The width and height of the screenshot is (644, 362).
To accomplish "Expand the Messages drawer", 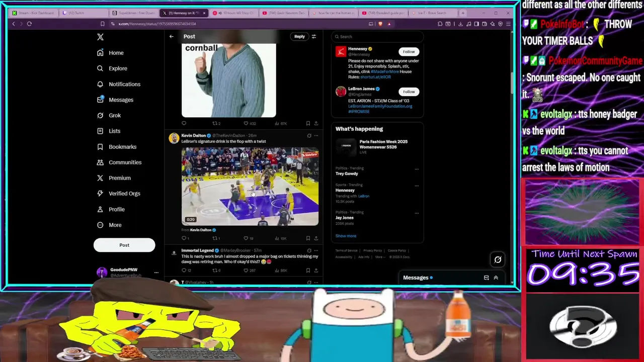I will coord(496,278).
